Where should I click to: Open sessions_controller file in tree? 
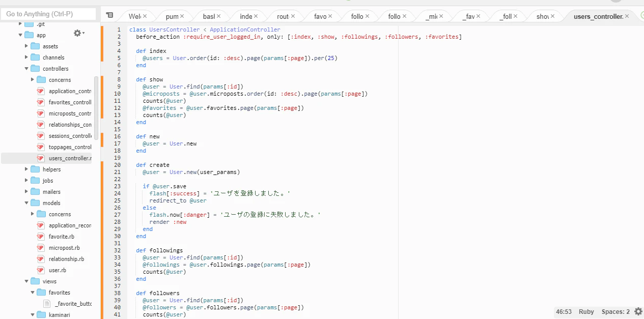click(70, 136)
